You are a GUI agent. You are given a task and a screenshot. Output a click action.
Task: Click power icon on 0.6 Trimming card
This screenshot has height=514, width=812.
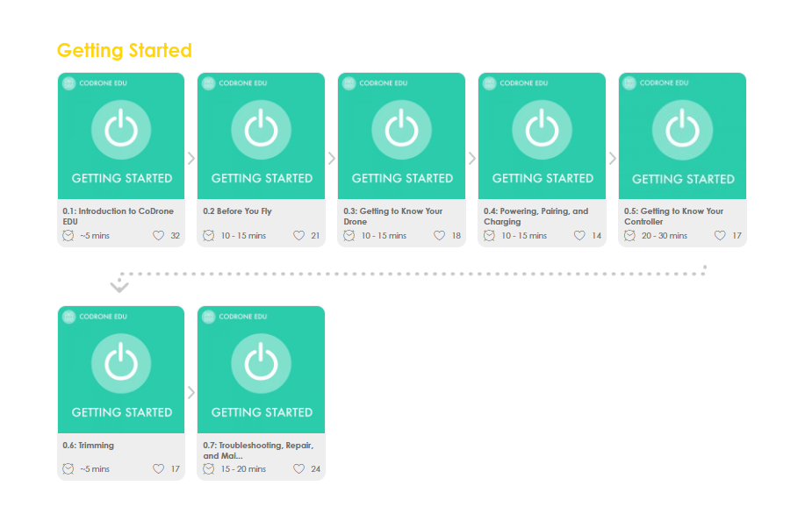(x=121, y=363)
